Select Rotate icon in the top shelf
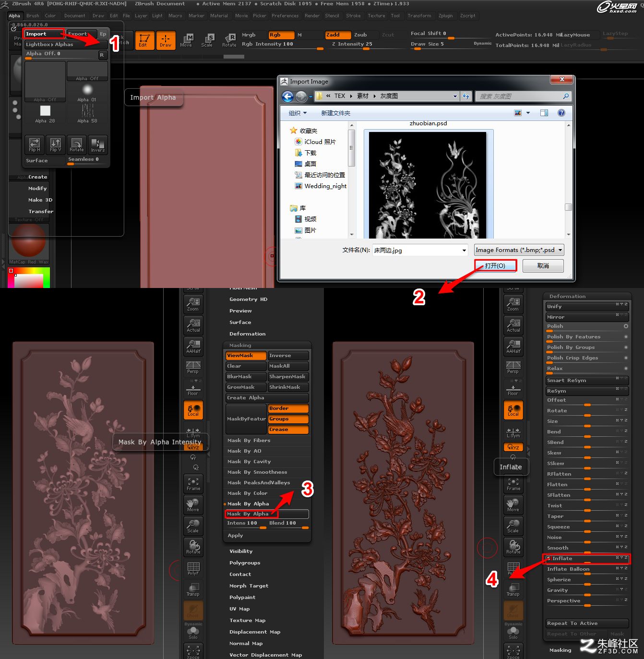The width and height of the screenshot is (644, 659). 229,40
